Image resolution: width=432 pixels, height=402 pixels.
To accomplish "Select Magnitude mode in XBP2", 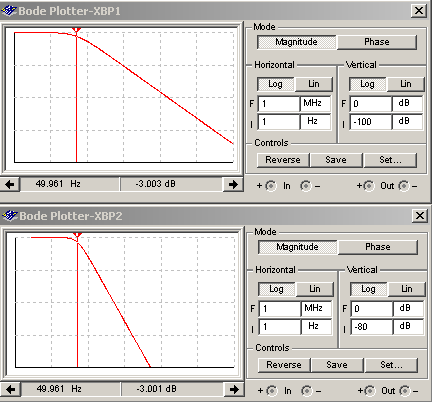I will click(x=297, y=247).
